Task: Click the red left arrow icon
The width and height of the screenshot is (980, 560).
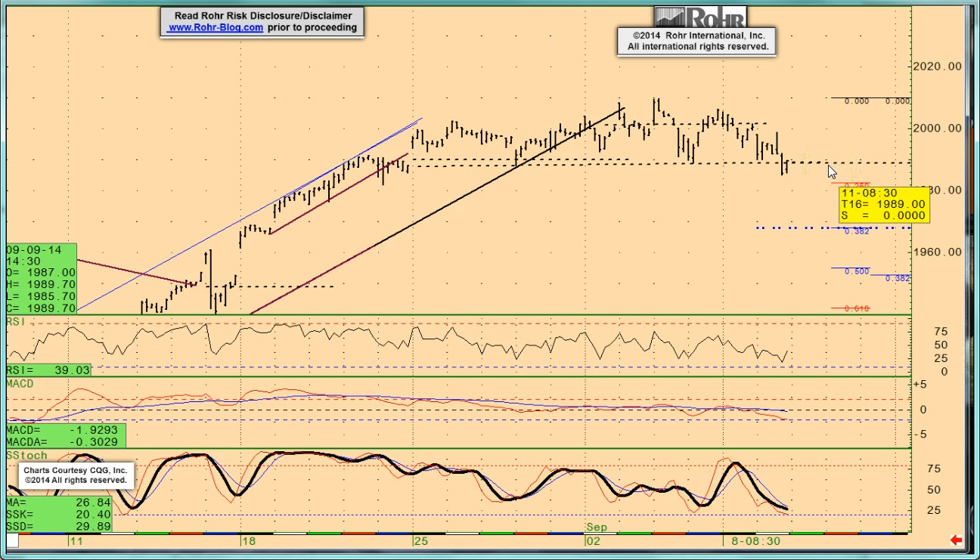Action: click(956, 540)
